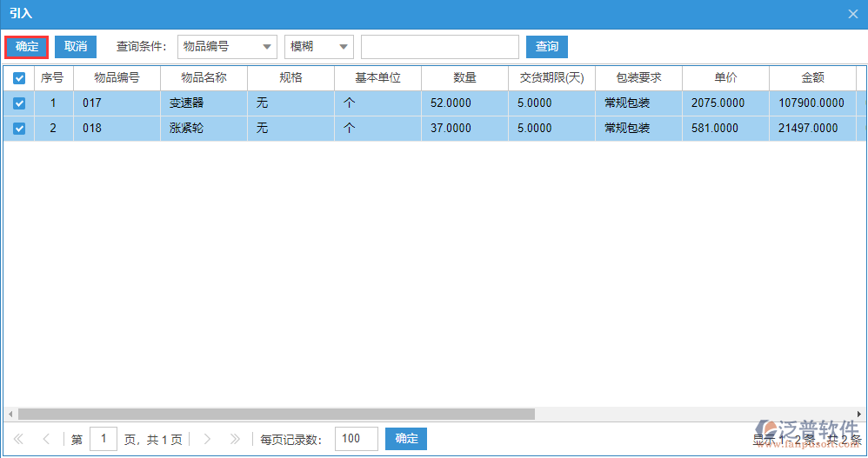Click the scroll-right arrow of table scrollbar
Viewport: 868px width, 458px height.
click(x=858, y=415)
